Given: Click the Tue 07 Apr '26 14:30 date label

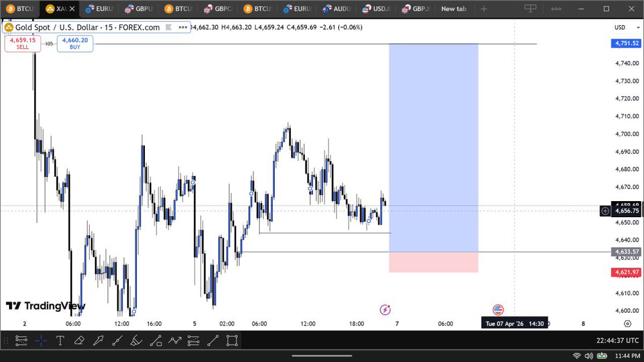Looking at the screenshot, I should click(515, 323).
